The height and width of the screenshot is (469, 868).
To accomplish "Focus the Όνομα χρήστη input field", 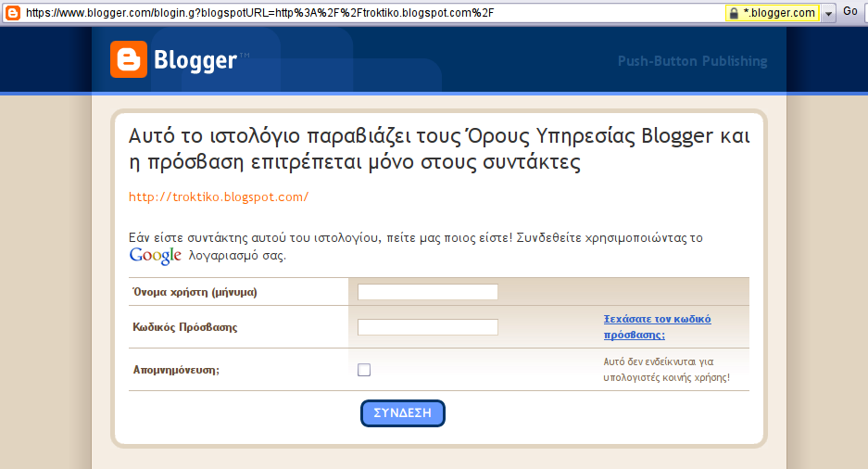I will tap(428, 292).
